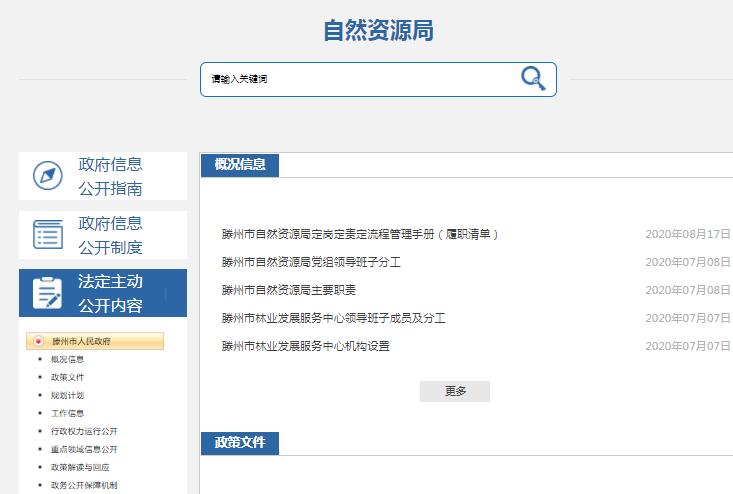Image resolution: width=733 pixels, height=494 pixels.
Task: Open 林业发展服务中心领导班子成员及分工 link
Action: tap(333, 318)
